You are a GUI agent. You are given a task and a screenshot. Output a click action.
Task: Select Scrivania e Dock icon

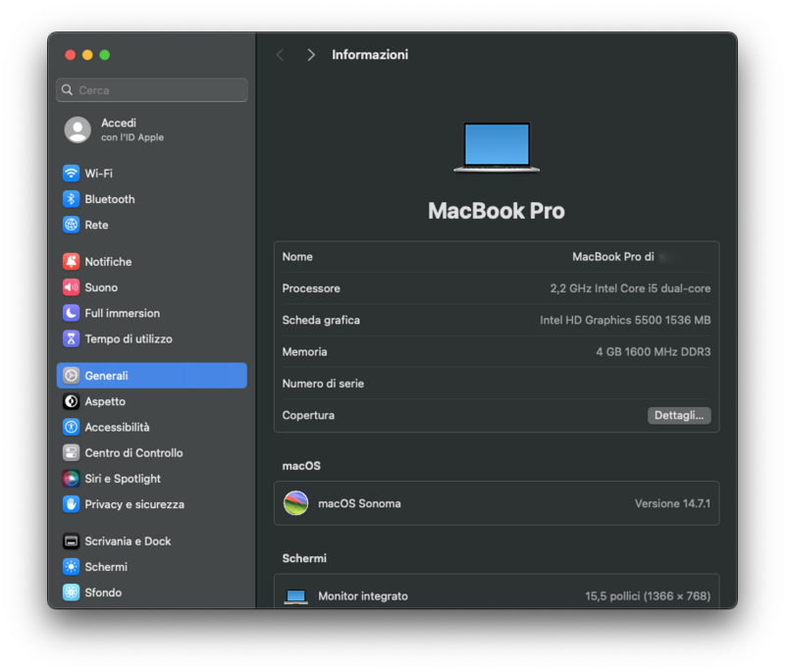coord(71,541)
